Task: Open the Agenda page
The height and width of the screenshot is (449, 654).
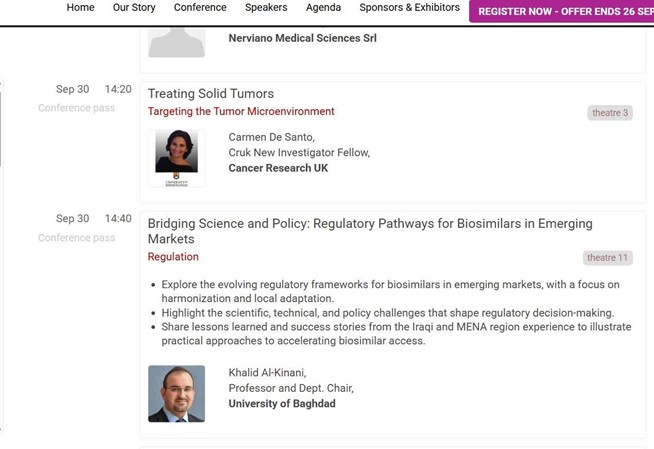Action: click(323, 8)
